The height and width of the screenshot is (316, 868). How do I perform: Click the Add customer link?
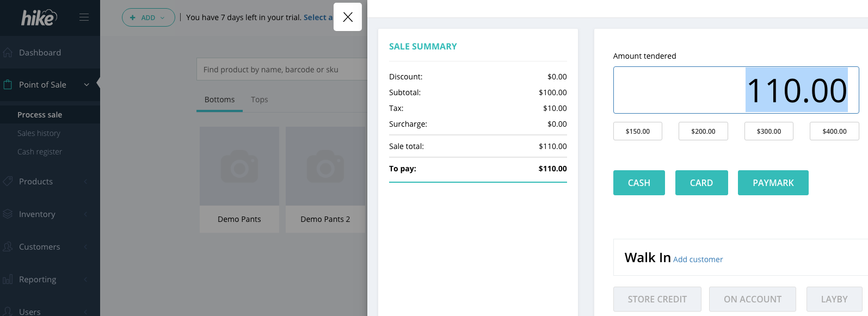pyautogui.click(x=698, y=259)
